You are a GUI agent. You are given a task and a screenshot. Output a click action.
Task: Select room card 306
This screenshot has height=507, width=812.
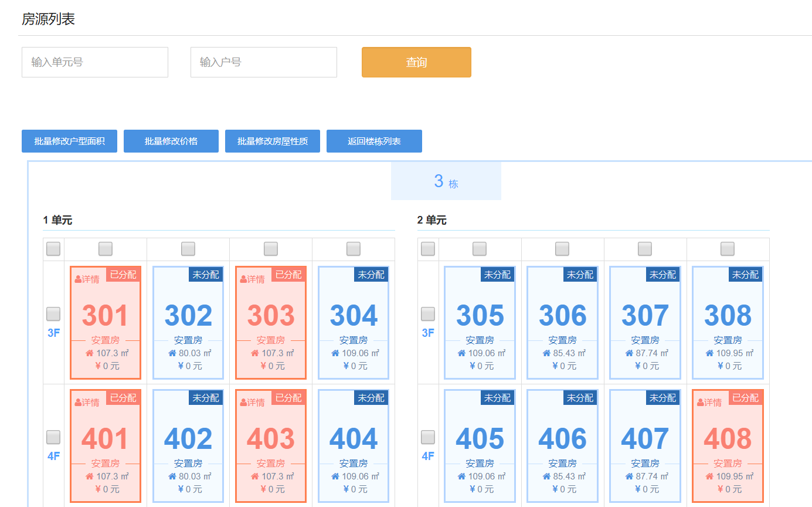pos(562,323)
